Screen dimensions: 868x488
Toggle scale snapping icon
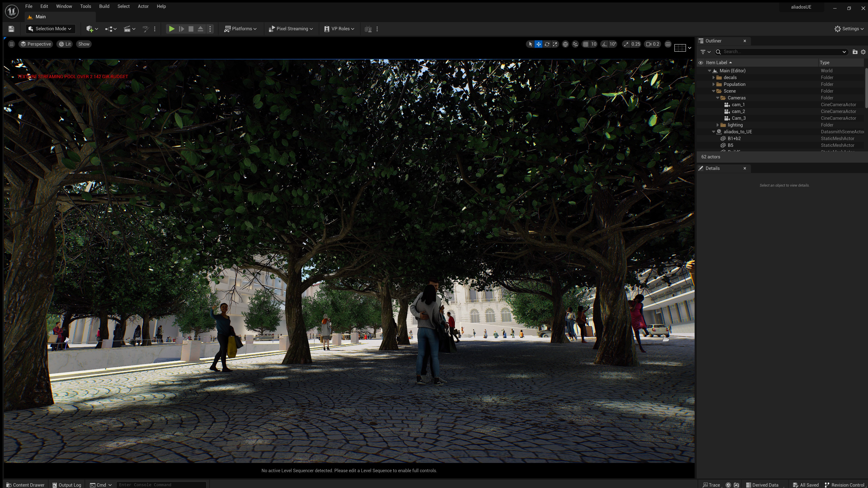coord(626,44)
